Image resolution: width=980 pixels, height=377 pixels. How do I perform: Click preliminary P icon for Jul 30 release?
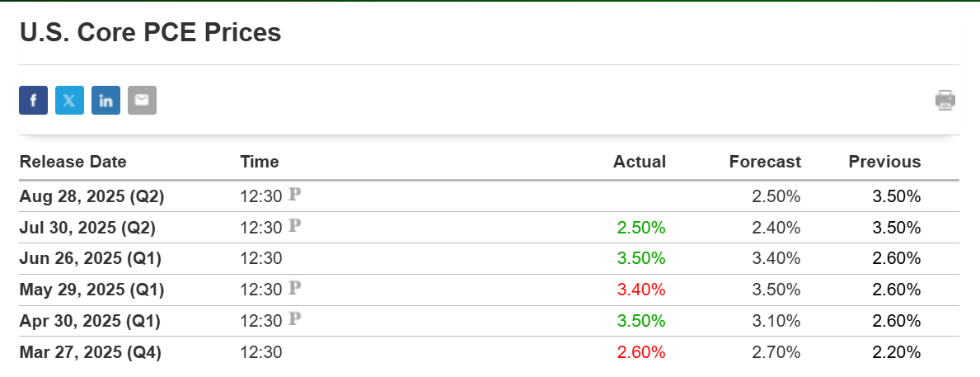tap(295, 226)
